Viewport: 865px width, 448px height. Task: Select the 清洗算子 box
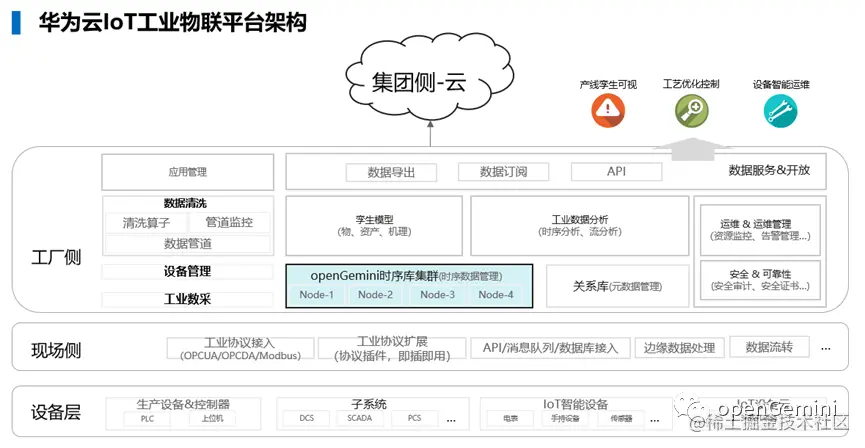pos(146,223)
